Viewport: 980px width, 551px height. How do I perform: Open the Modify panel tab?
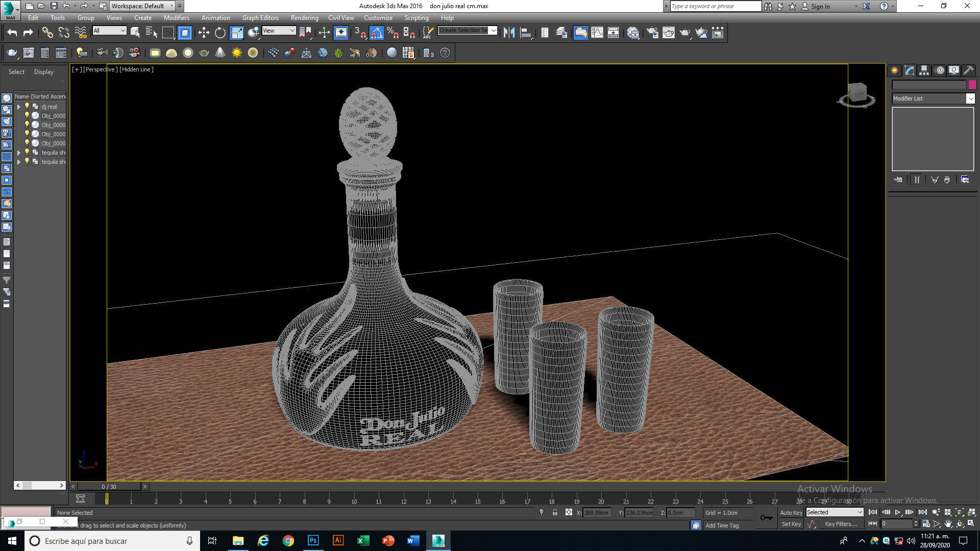pyautogui.click(x=910, y=70)
